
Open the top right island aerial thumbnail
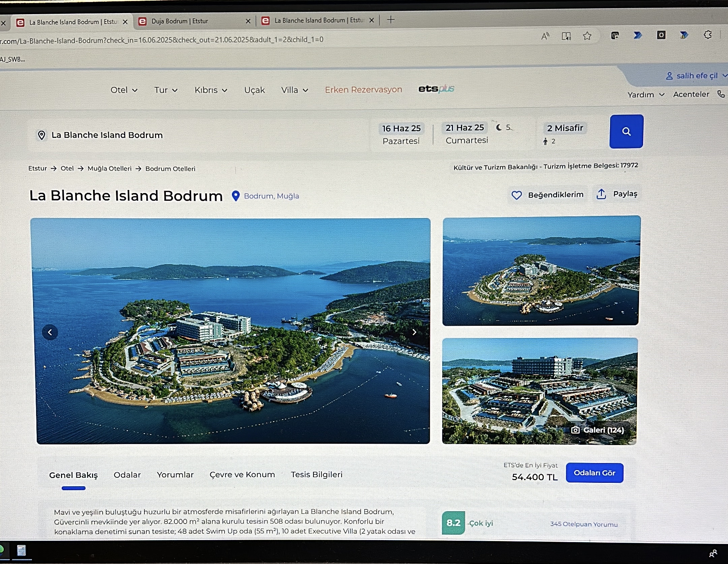pos(541,271)
